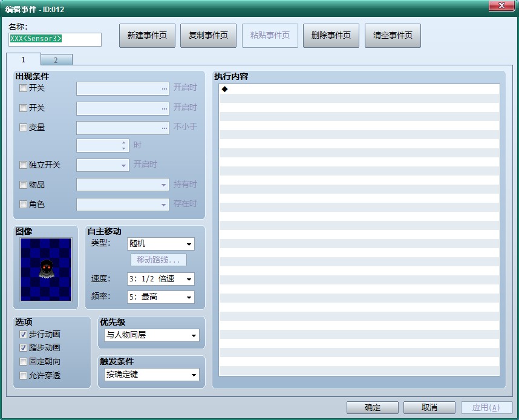Enable the first 开关 condition checkbox

click(23, 88)
